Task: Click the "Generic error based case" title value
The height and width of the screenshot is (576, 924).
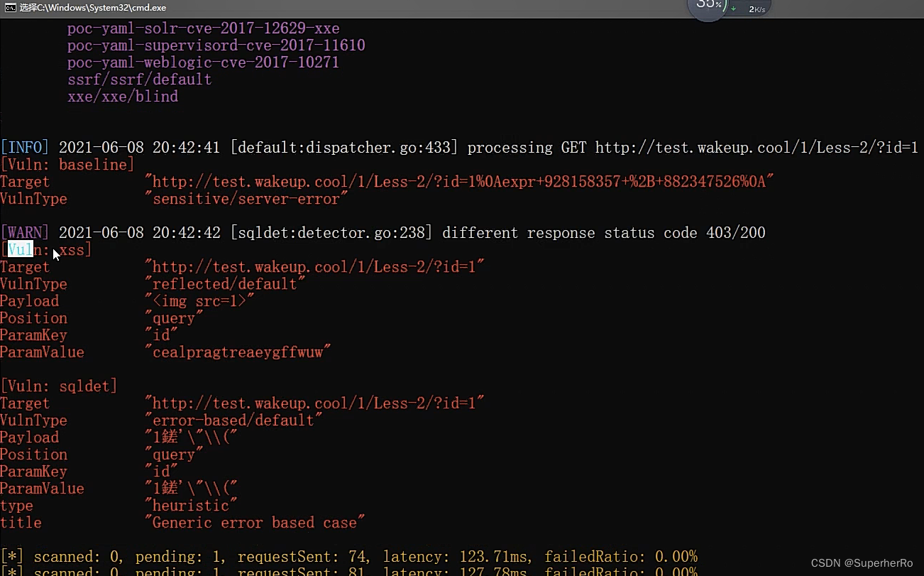Action: pyautogui.click(x=255, y=523)
